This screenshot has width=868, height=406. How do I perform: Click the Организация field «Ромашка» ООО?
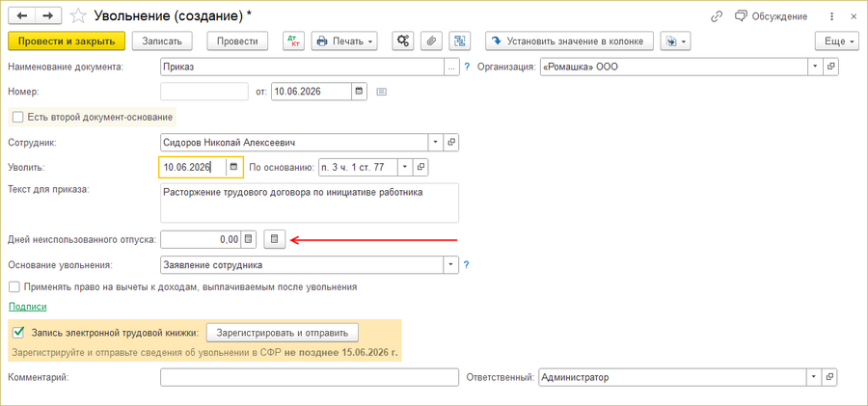coord(674,67)
